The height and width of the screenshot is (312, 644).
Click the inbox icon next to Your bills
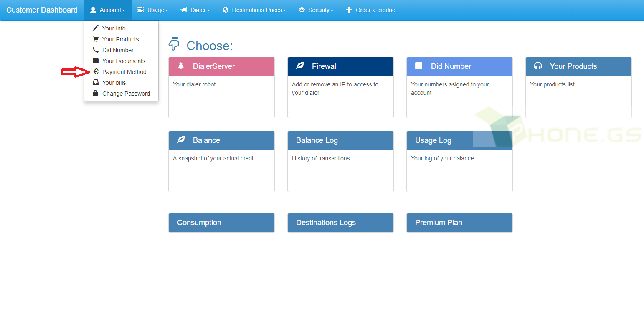[x=96, y=82]
